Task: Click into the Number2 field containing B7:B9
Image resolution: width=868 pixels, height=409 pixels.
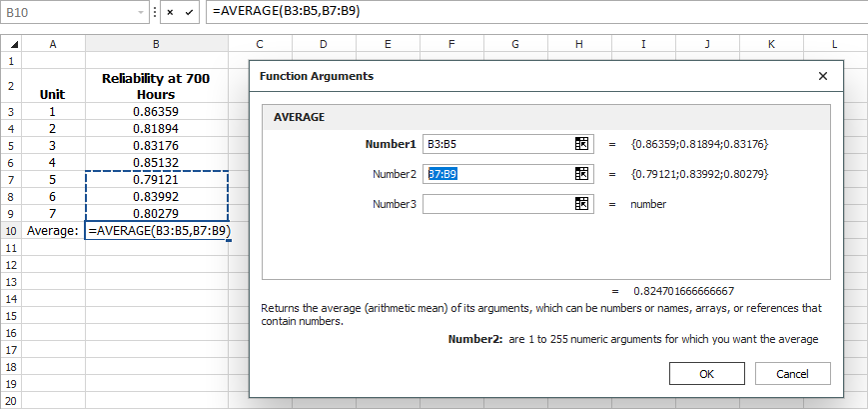Action: pyautogui.click(x=496, y=174)
